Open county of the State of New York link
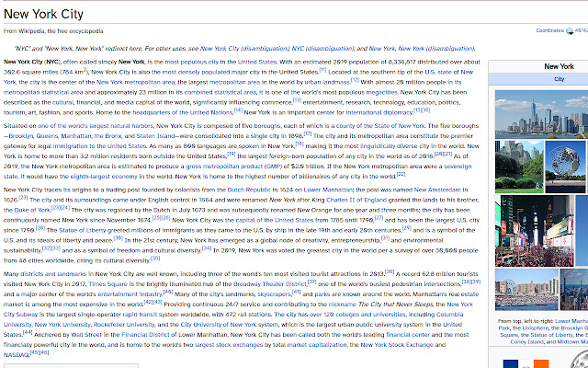 (x=380, y=126)
